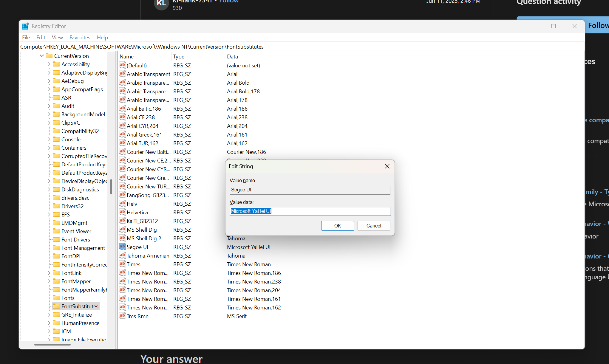Click the Follow link in the background page
Image resolution: width=609 pixels, height=364 pixels.
pos(229,1)
